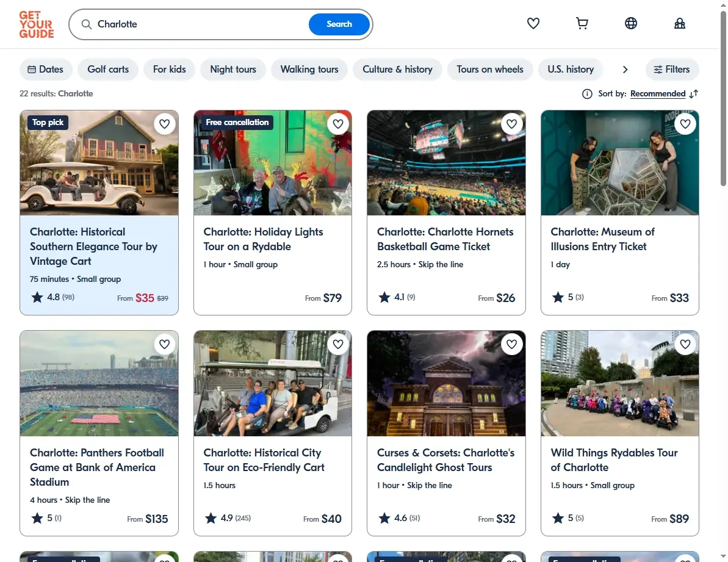Click the basketball arena thumbnail image
Screen dimensions: 728x562
pos(446,163)
